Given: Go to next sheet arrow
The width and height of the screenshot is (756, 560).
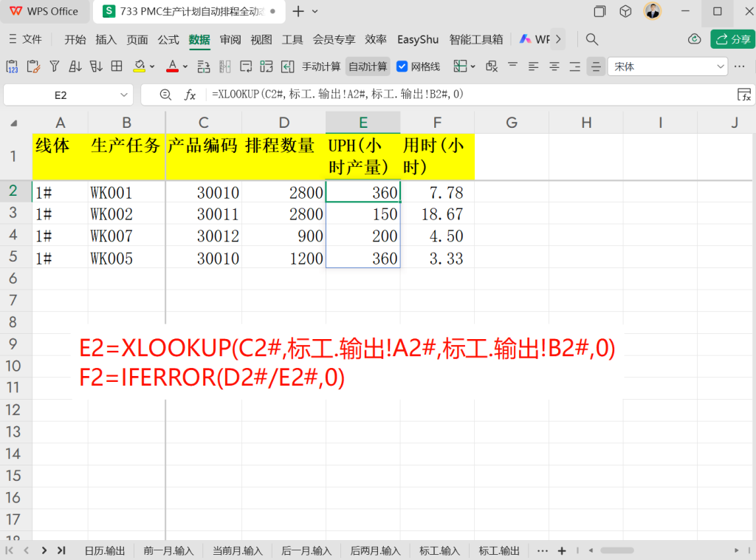Looking at the screenshot, I should [44, 550].
